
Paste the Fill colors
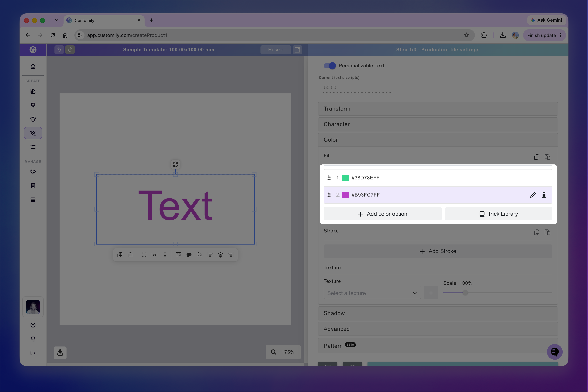(x=547, y=157)
